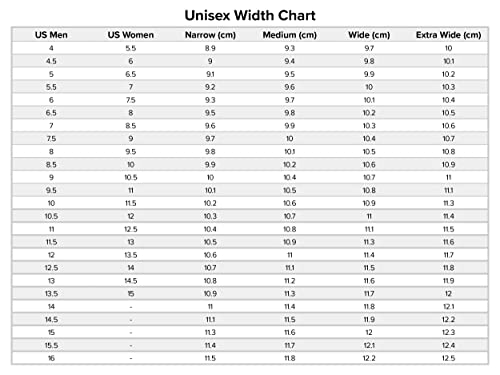Select the US Men column header
Viewport: 500px width, 375px height.
pyautogui.click(x=51, y=35)
